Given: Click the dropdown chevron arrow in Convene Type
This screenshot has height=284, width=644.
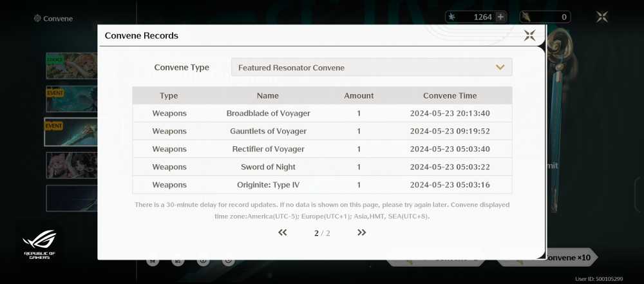Looking at the screenshot, I should (500, 68).
